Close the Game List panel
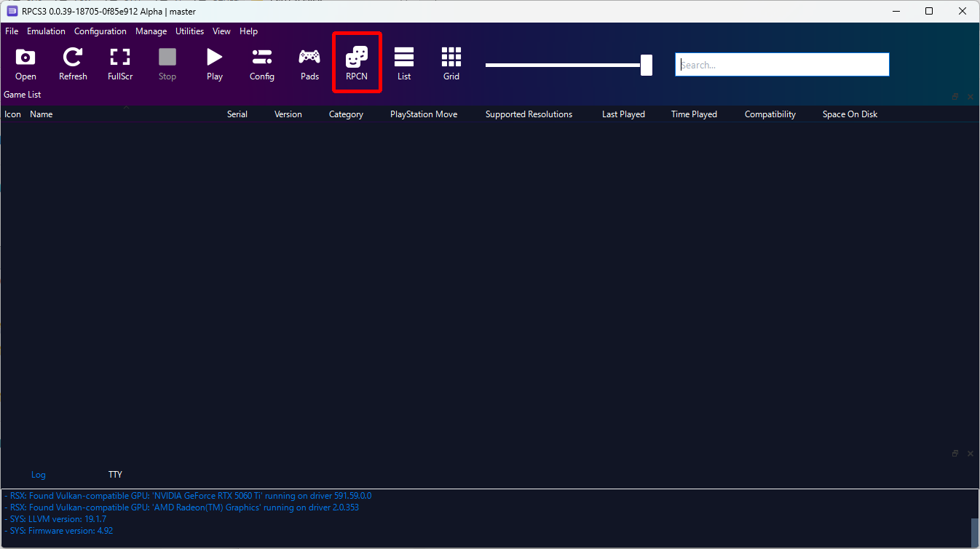The width and height of the screenshot is (980, 549). coord(971,97)
